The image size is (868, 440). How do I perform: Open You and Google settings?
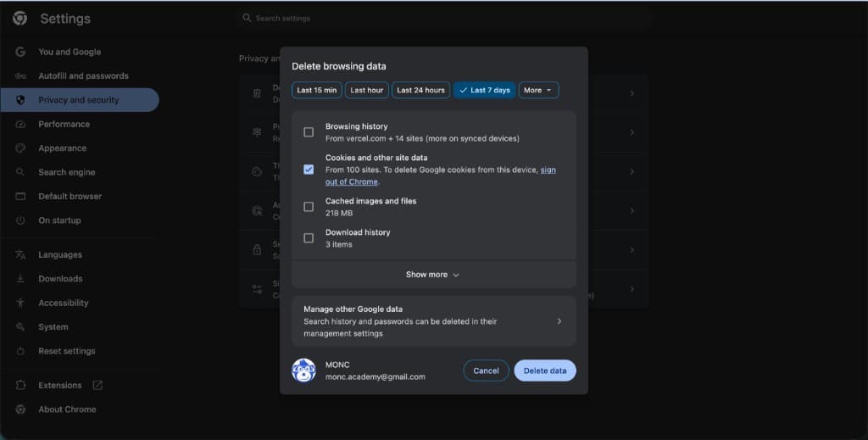tap(80, 52)
